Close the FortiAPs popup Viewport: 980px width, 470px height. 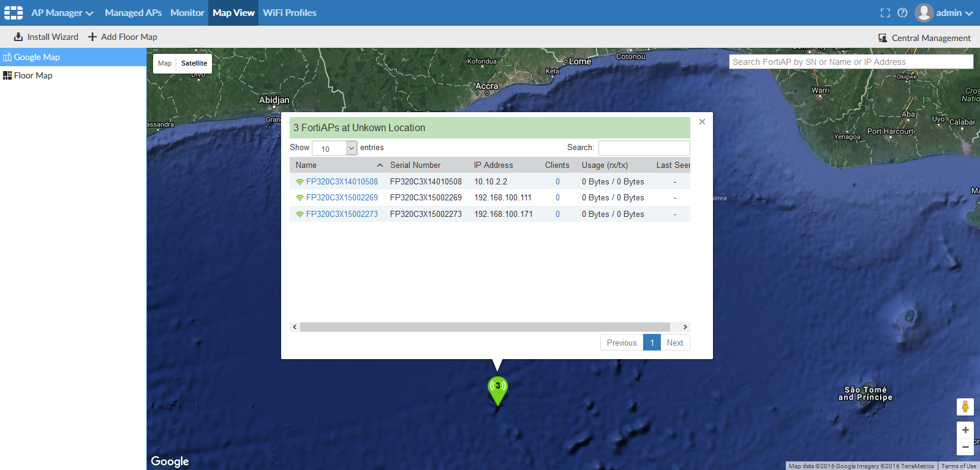click(702, 122)
